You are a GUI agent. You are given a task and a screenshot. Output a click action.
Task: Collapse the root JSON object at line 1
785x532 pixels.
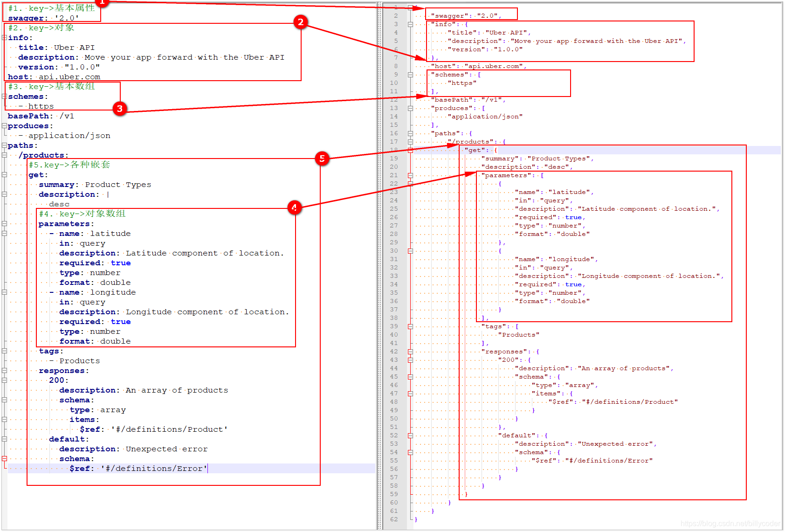(410, 7)
